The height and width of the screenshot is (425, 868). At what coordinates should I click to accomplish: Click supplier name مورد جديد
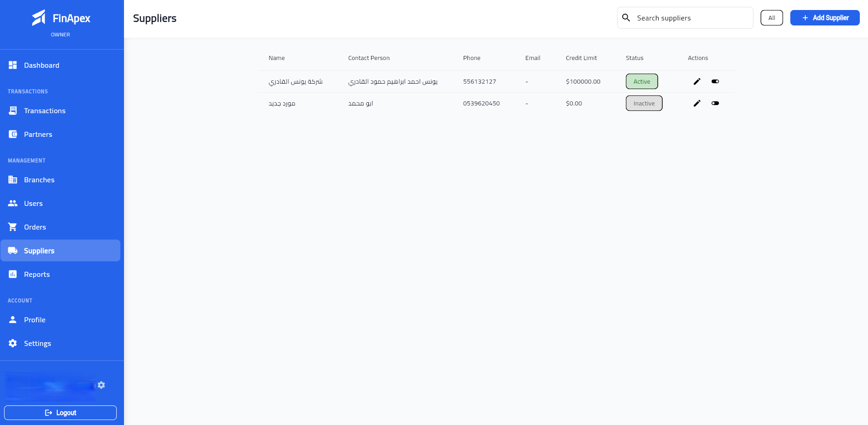(x=282, y=103)
